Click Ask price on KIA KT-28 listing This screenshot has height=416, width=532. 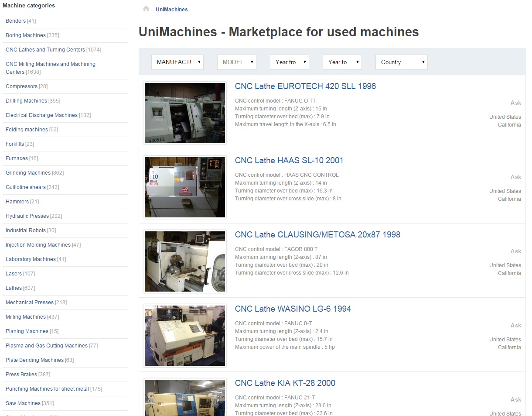(516, 399)
